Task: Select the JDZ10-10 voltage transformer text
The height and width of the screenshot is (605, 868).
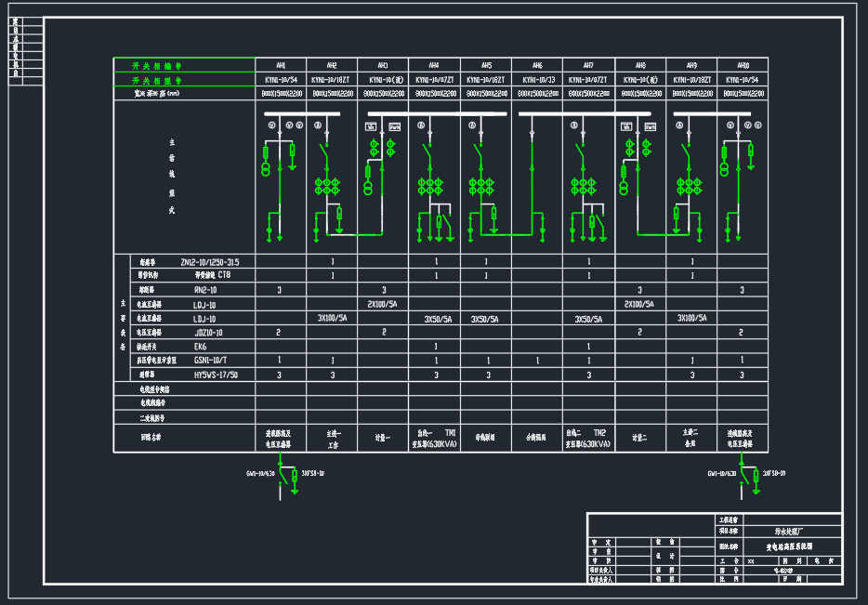Action: click(207, 332)
